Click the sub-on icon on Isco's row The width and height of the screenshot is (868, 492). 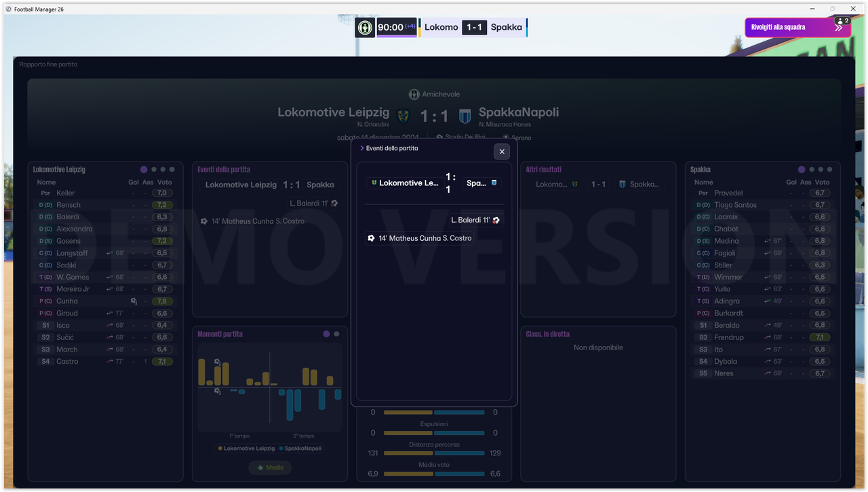[110, 326]
